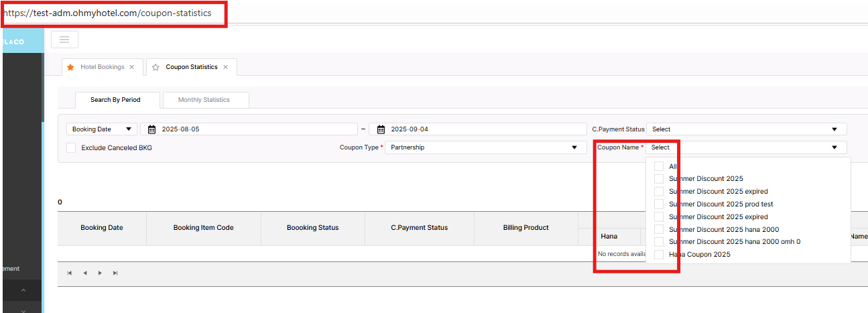
Task: Close the Hotel Bookings tab
Action: (131, 67)
